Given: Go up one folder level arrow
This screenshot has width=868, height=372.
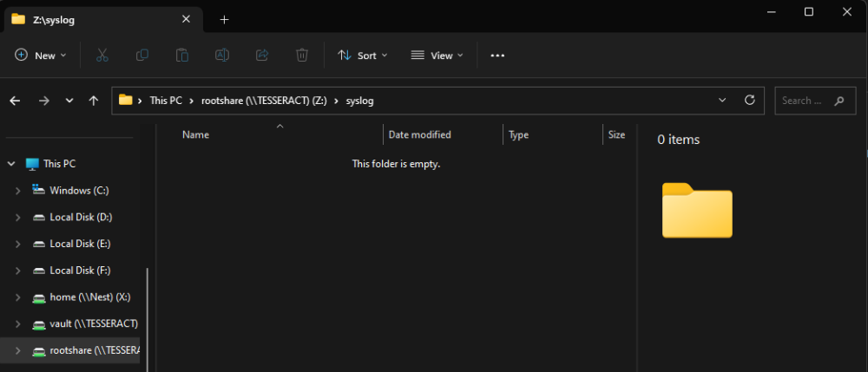Looking at the screenshot, I should point(94,101).
